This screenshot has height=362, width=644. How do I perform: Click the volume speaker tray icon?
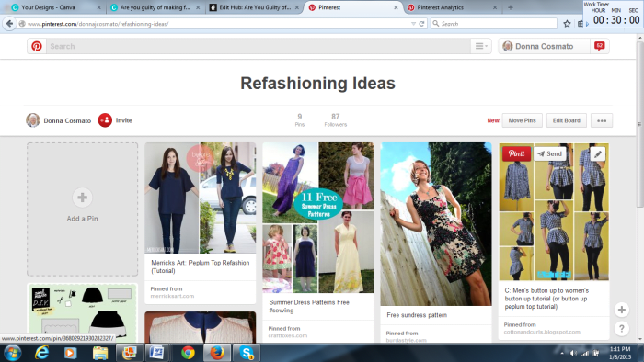point(573,353)
